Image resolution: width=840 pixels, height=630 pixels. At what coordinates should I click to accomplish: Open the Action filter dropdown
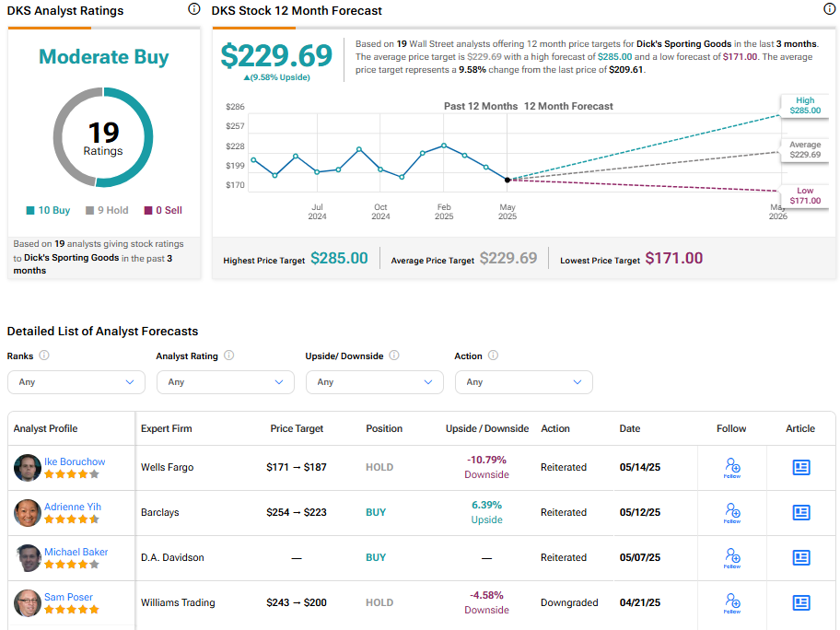click(524, 382)
